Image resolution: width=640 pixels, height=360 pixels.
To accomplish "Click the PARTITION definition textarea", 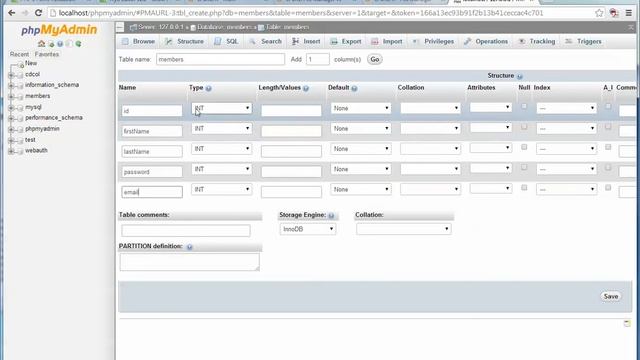I will click(x=189, y=262).
